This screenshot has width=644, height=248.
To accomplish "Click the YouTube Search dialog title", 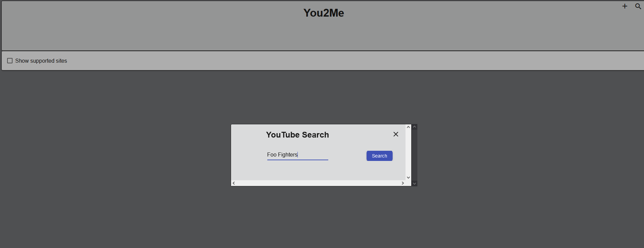I will coord(297,135).
